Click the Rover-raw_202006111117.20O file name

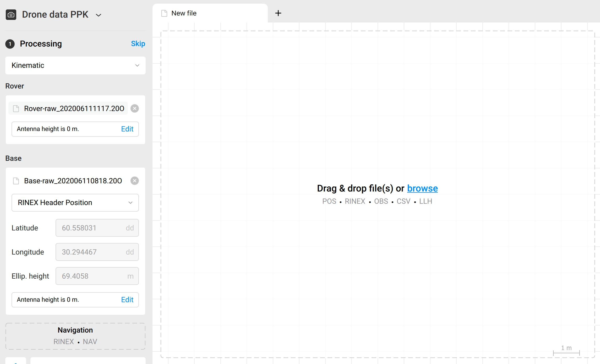[x=74, y=108]
